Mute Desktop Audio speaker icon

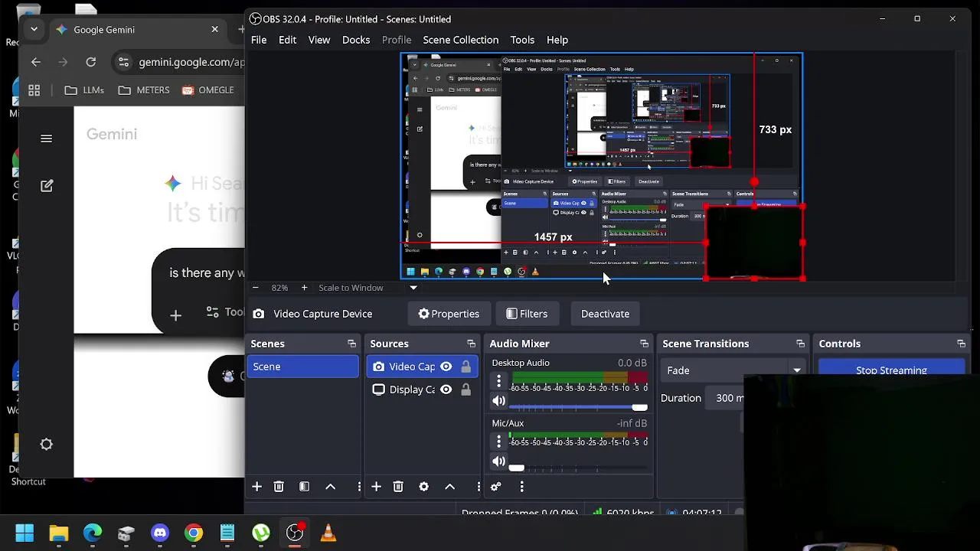pyautogui.click(x=498, y=400)
